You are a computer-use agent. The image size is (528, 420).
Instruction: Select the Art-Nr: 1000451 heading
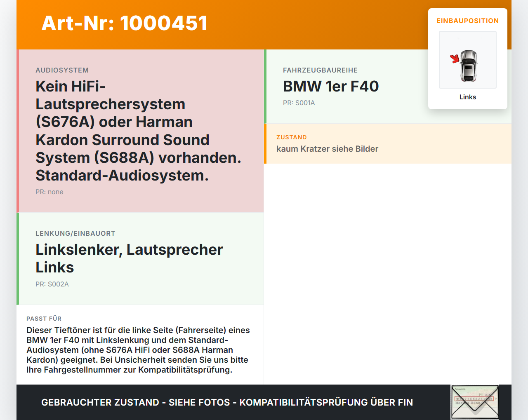[x=125, y=23]
